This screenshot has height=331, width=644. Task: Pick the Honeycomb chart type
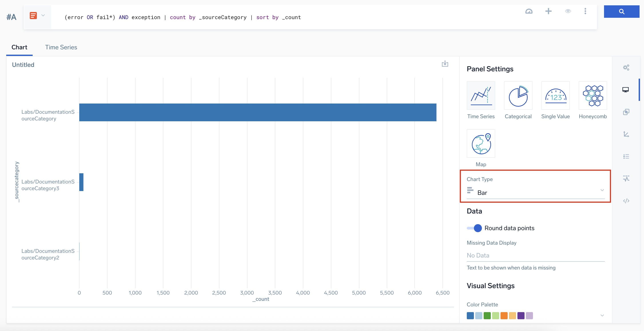coord(593,96)
